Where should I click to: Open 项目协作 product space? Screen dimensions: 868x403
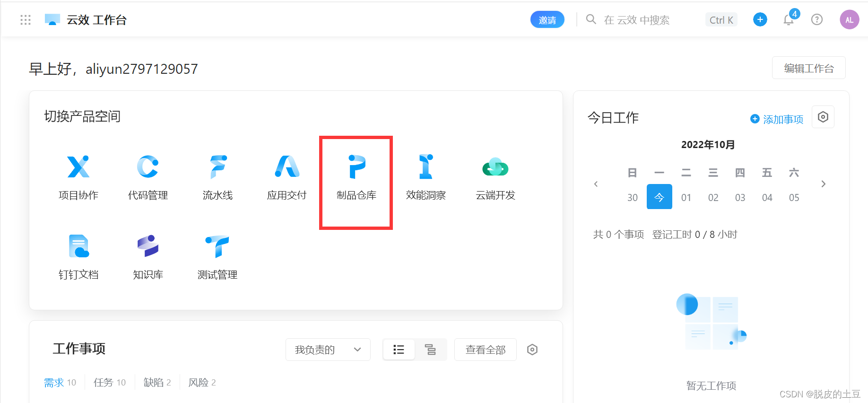pos(78,177)
